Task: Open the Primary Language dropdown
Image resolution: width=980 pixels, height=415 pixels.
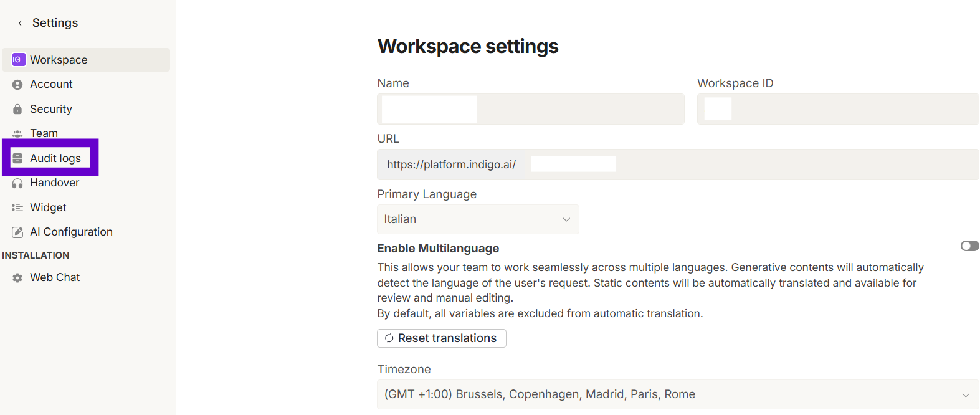Action: tap(477, 219)
